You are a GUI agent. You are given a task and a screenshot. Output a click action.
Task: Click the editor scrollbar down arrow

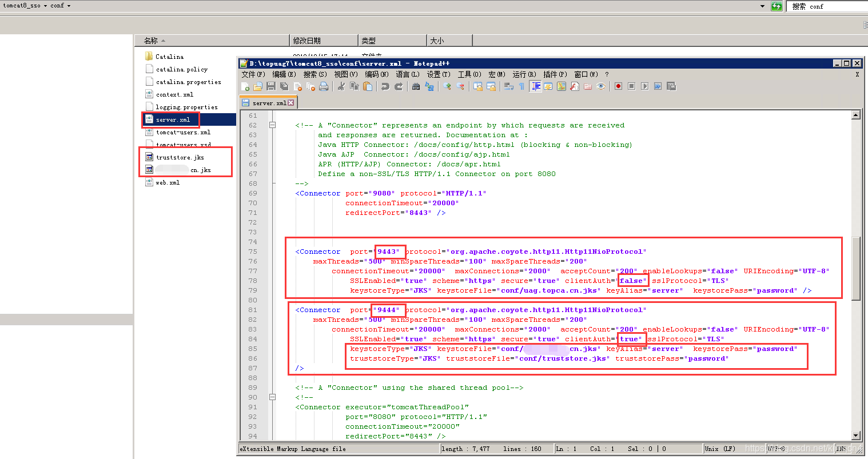[856, 436]
